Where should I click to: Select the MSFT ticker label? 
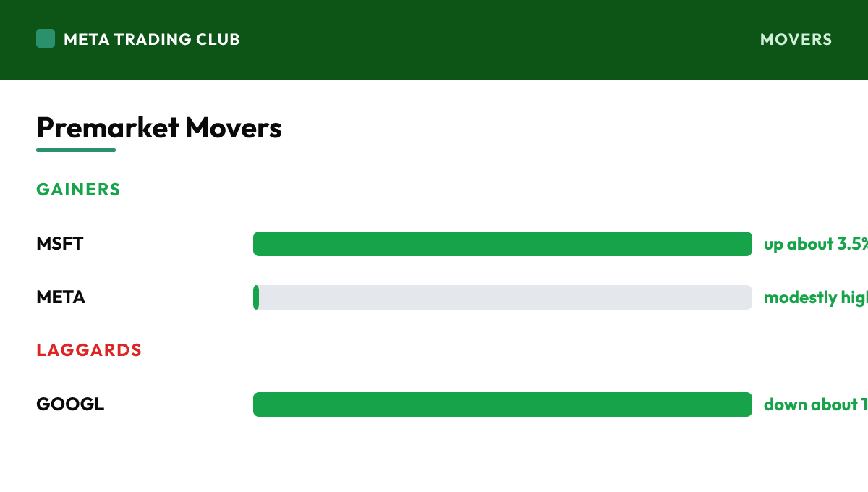(60, 244)
